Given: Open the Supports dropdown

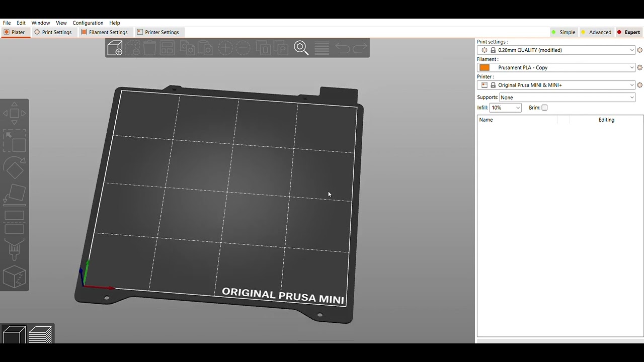Looking at the screenshot, I should pos(567,98).
